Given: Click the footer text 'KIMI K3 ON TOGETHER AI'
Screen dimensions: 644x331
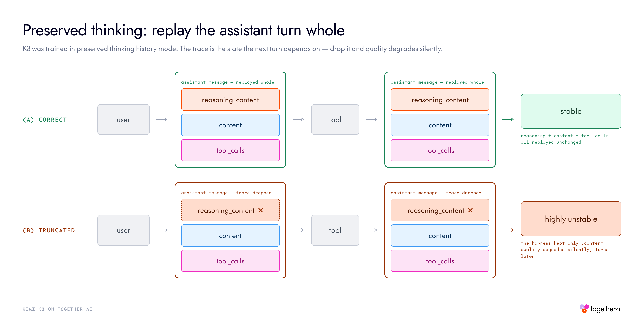Looking at the screenshot, I should [x=58, y=309].
